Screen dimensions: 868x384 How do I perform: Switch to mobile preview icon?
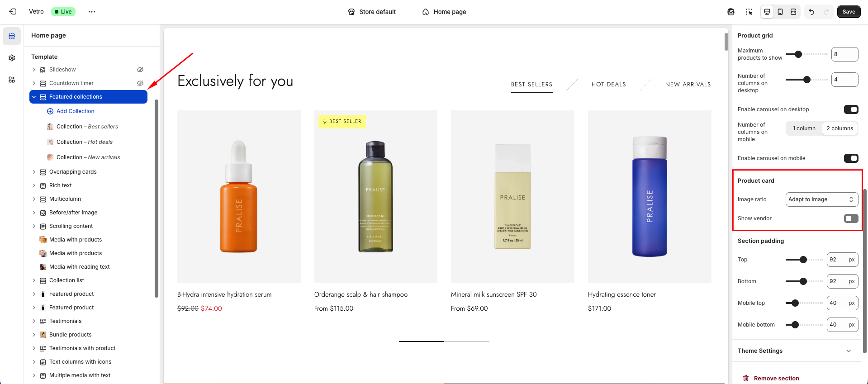click(780, 12)
